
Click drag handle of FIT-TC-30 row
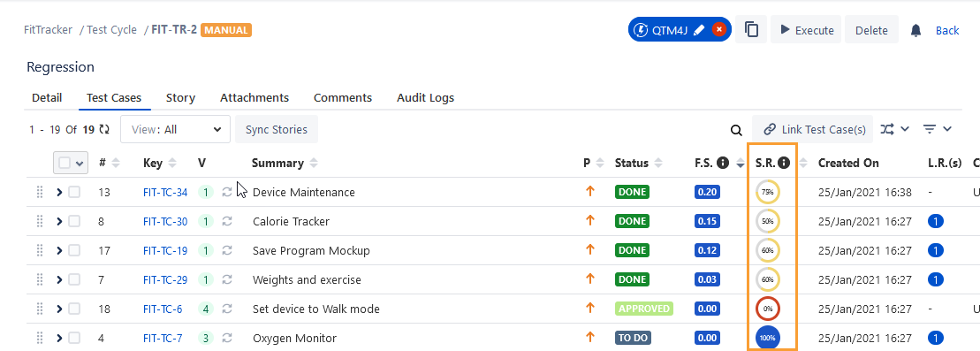(40, 221)
